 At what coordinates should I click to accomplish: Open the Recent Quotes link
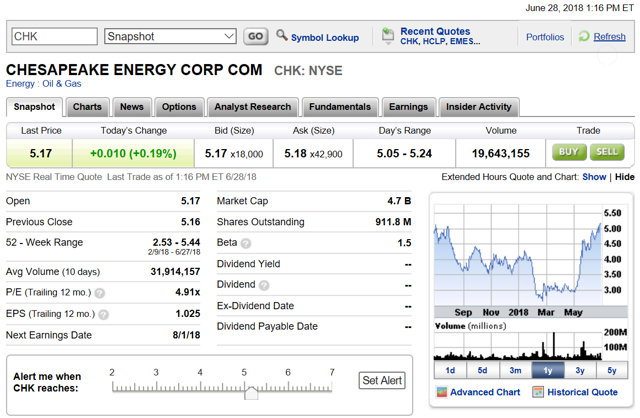[x=435, y=31]
